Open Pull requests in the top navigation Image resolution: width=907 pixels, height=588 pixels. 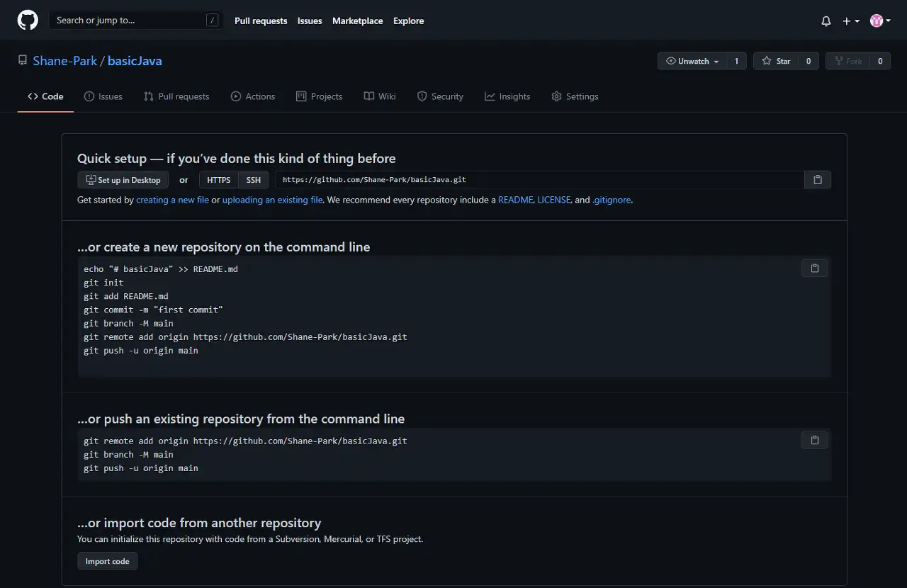(x=261, y=21)
